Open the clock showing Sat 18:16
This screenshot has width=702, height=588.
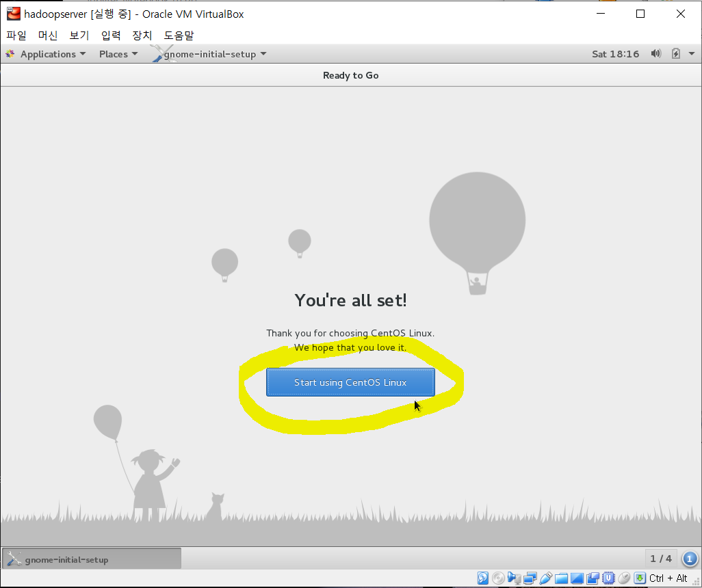tap(615, 54)
